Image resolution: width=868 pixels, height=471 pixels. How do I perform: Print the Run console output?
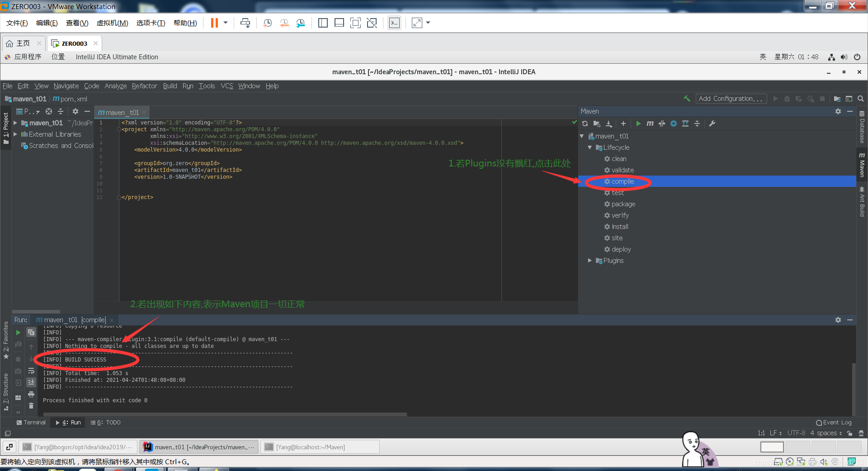click(x=31, y=395)
